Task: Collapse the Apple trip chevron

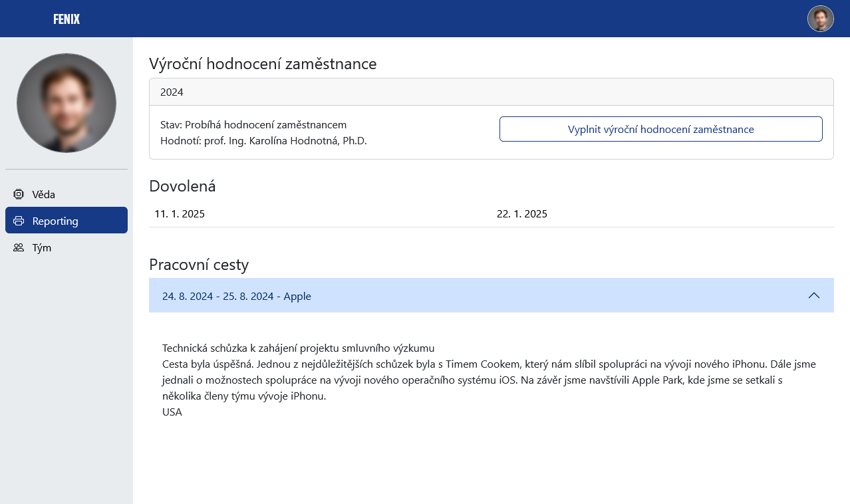Action: click(x=813, y=295)
